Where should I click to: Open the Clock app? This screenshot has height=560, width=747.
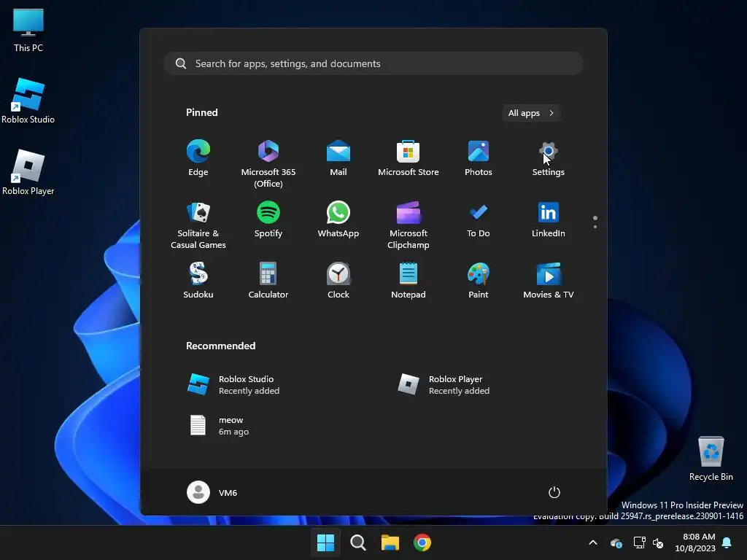(338, 281)
